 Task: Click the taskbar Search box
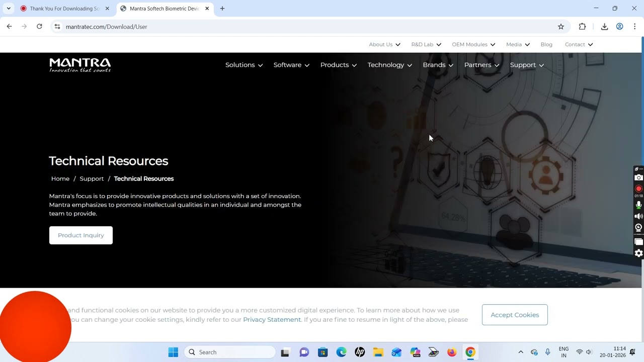(x=229, y=352)
